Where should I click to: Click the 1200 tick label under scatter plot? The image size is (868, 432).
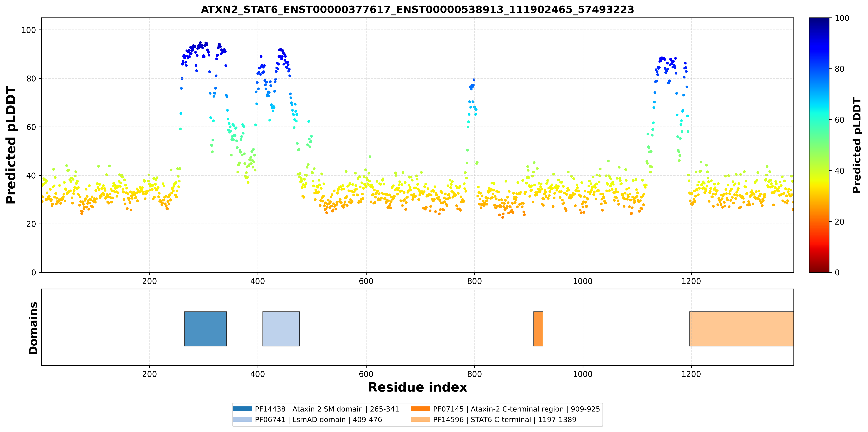[x=691, y=281]
